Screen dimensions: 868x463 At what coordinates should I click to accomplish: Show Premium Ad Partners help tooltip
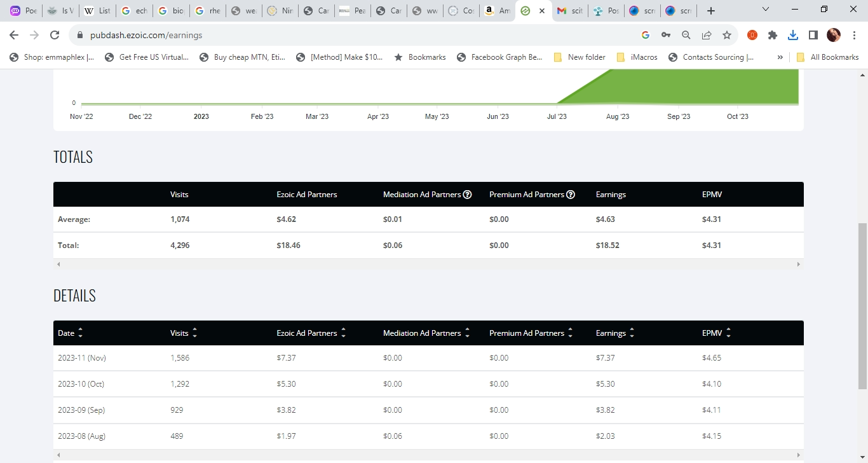pos(571,195)
